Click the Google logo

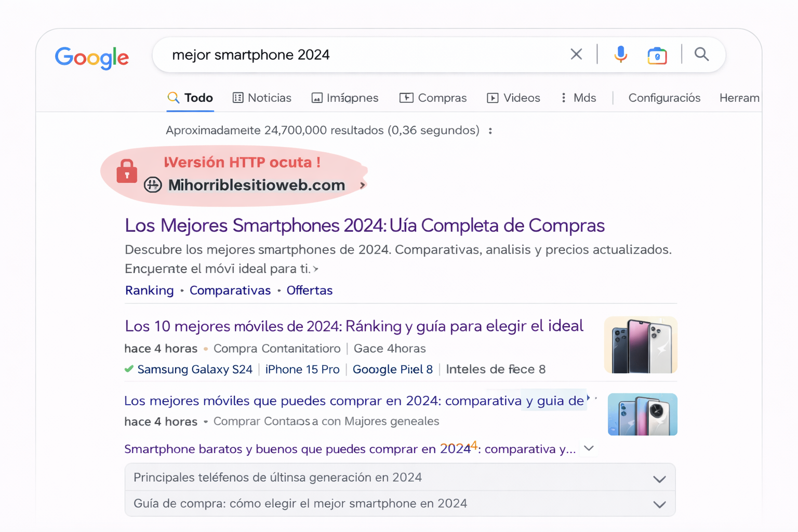click(x=92, y=58)
